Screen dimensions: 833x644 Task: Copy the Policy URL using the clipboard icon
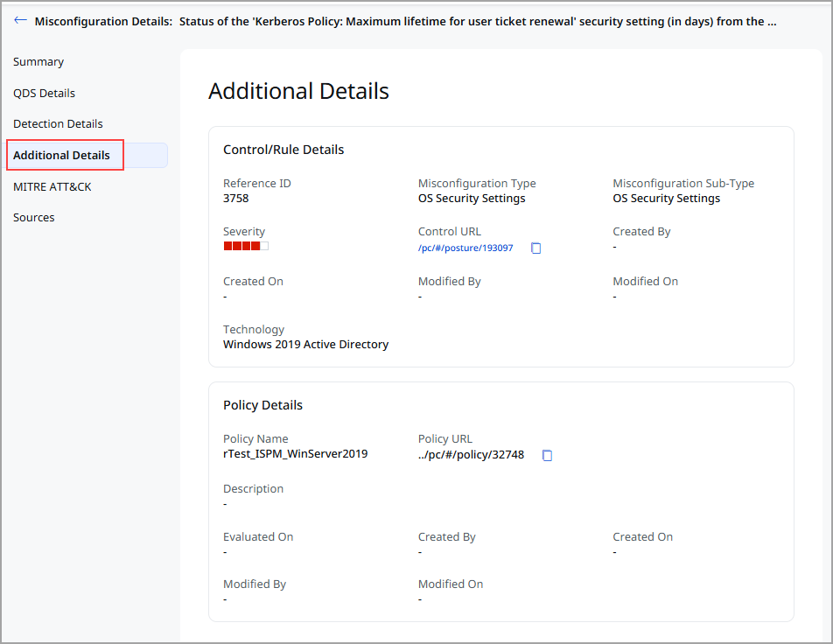(x=548, y=455)
